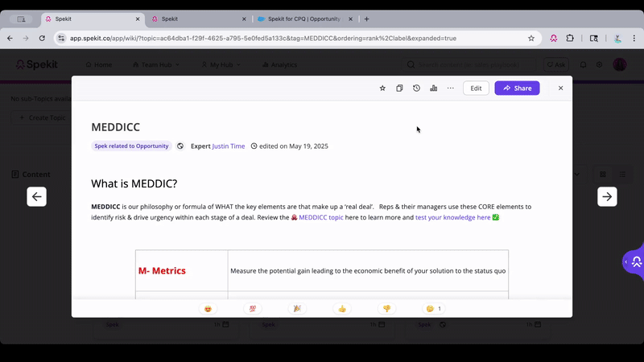
Task: Open version history clock icon
Action: [416, 88]
